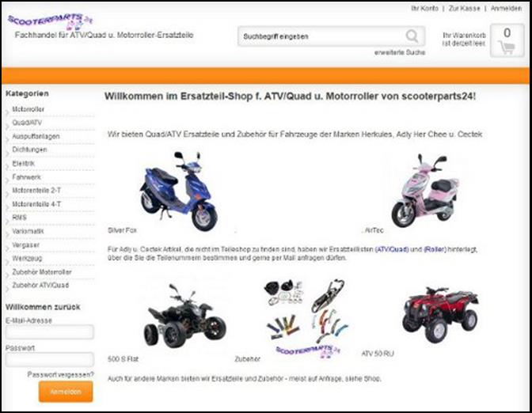The image size is (532, 413).
Task: Open the Zubehör accessories image
Action: (306, 319)
